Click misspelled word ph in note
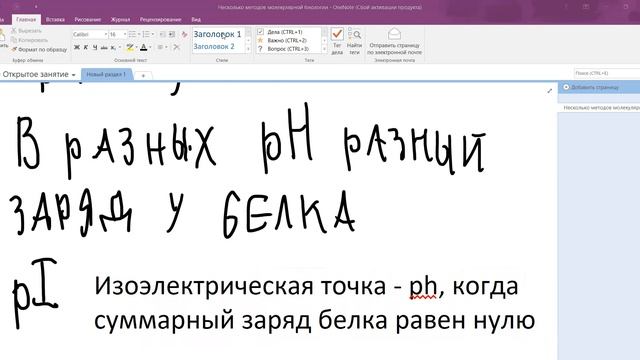The width and height of the screenshot is (640, 360). point(422,287)
